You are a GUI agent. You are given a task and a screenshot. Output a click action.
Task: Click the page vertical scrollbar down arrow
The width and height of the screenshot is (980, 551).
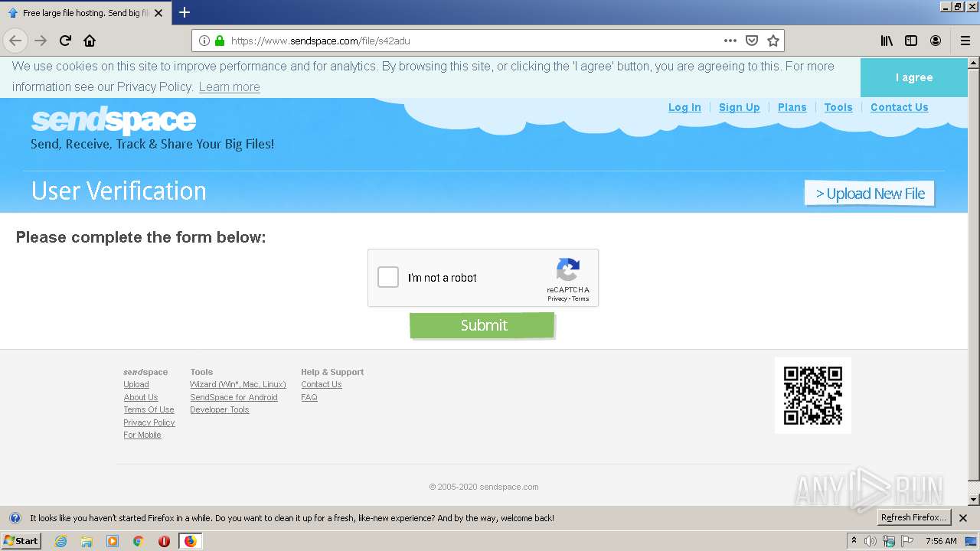pyautogui.click(x=974, y=500)
